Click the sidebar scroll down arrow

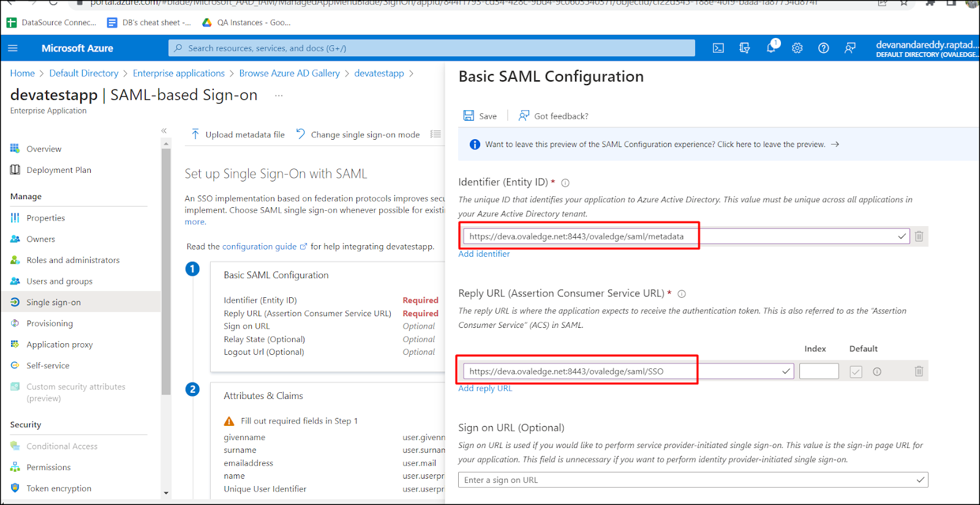pos(165,493)
